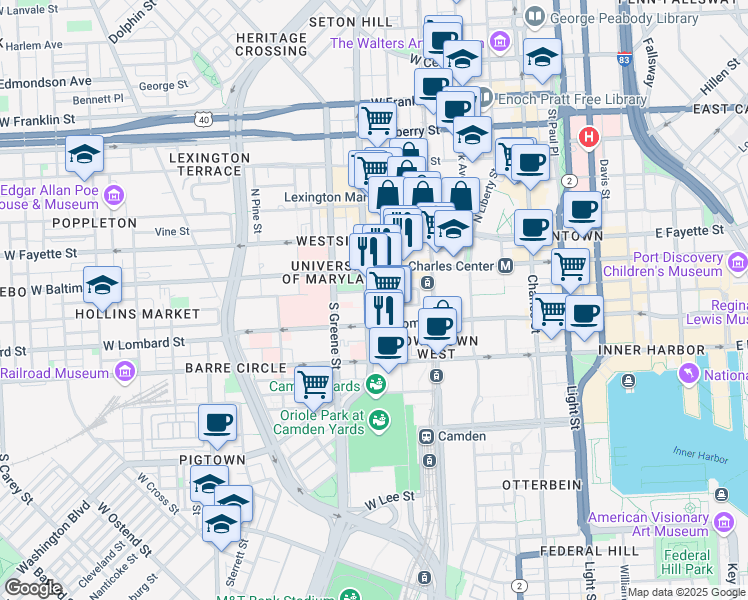This screenshot has height=600, width=748.
Task: Click the grocery cart marker on W Franklin
Action: tap(377, 122)
